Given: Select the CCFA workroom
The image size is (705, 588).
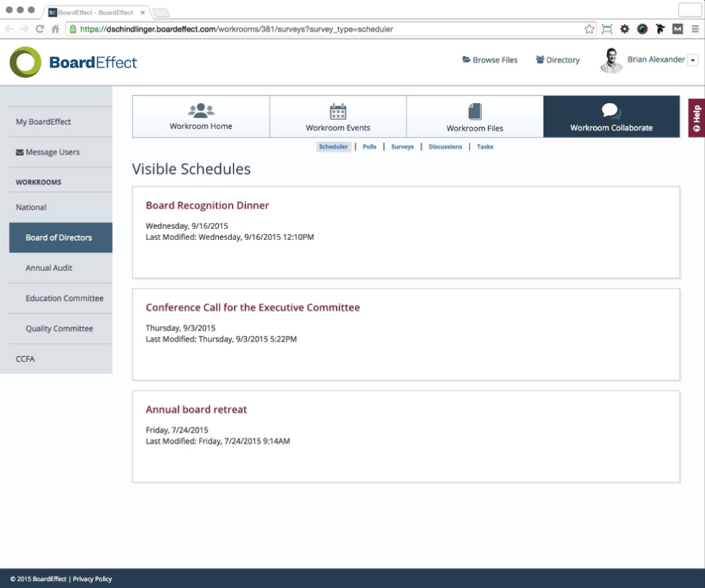Looking at the screenshot, I should pos(61,359).
